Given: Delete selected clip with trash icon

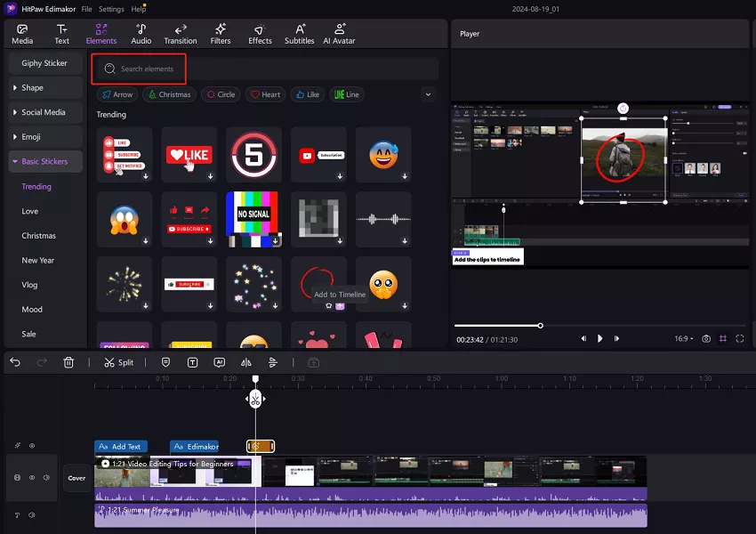Looking at the screenshot, I should coord(68,362).
